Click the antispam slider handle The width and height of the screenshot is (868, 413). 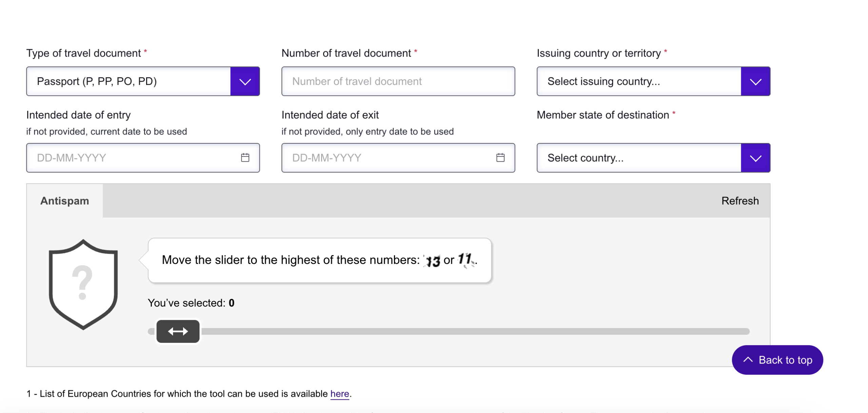coord(178,331)
